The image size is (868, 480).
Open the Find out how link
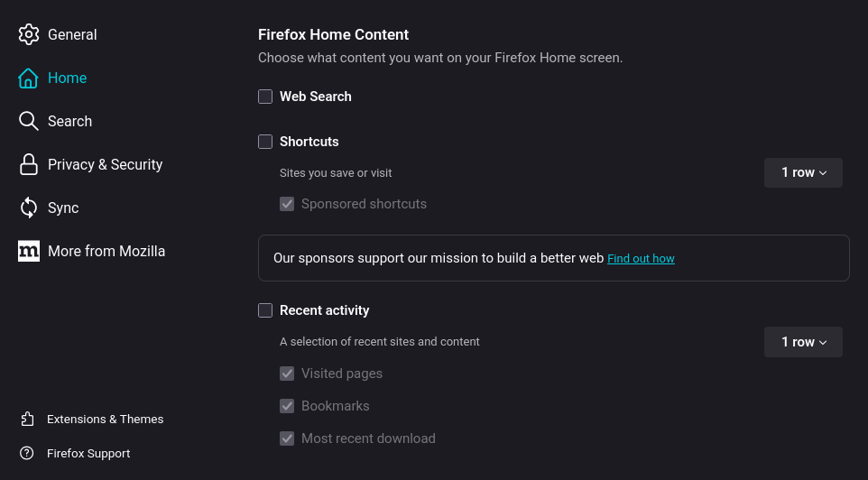pyautogui.click(x=641, y=259)
